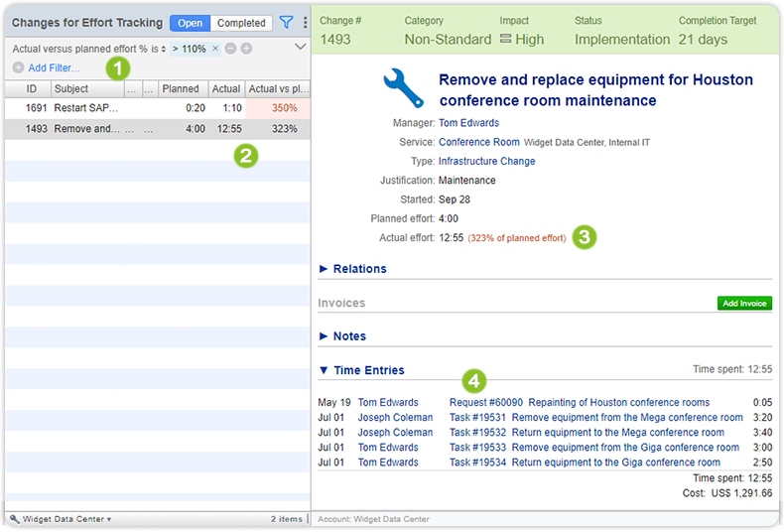Open the filter funnel icon
The height and width of the screenshot is (532, 784).
(x=286, y=23)
